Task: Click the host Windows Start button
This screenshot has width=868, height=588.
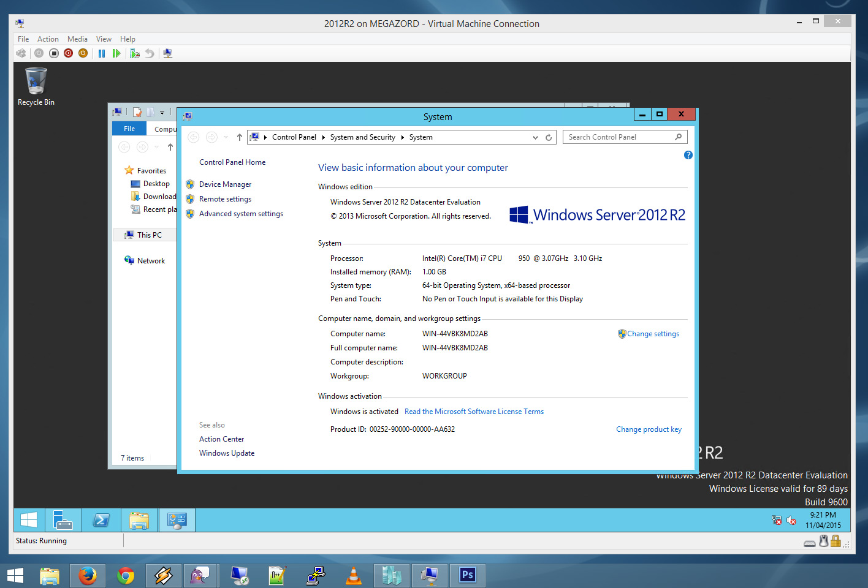Action: [x=15, y=576]
